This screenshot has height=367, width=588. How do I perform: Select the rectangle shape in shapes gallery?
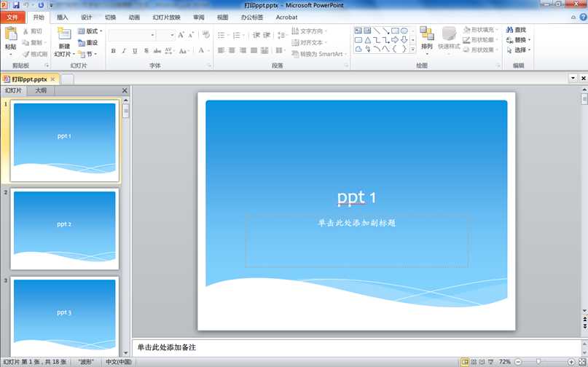pyautogui.click(x=395, y=31)
